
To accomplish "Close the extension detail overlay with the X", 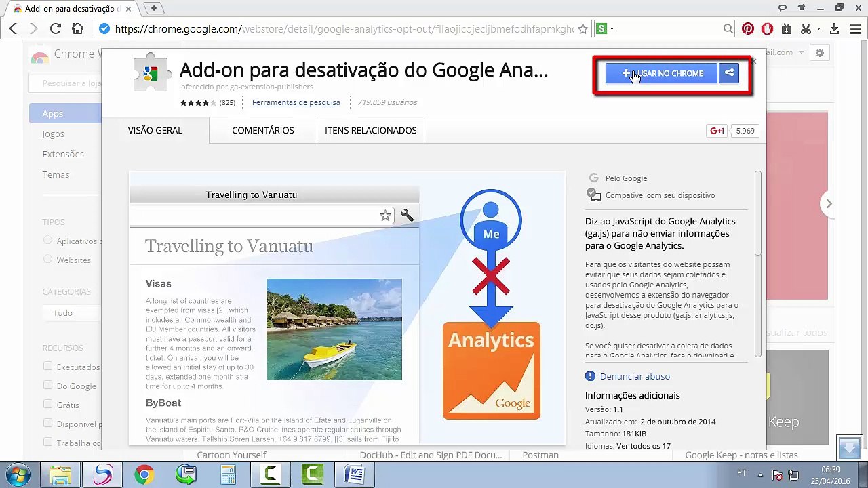I will [753, 61].
